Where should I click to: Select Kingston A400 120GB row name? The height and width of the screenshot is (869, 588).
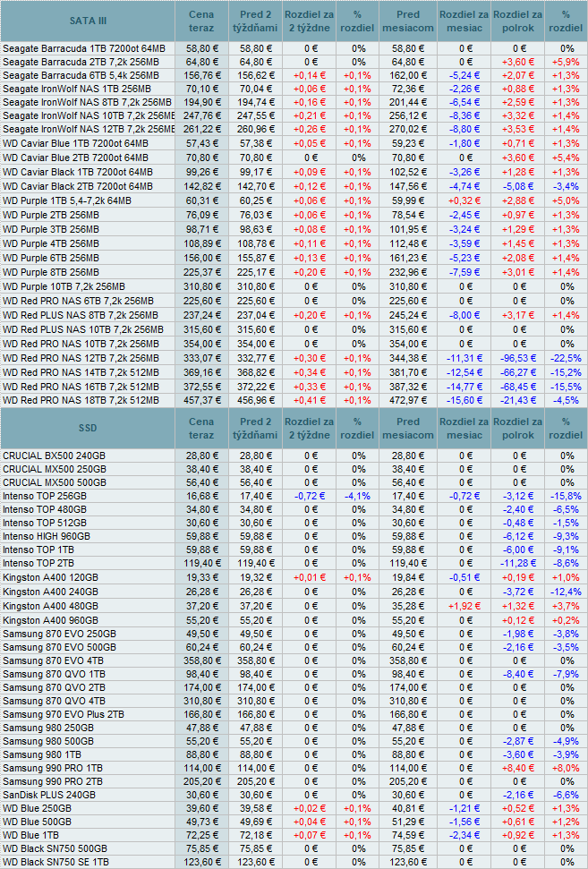(50, 577)
